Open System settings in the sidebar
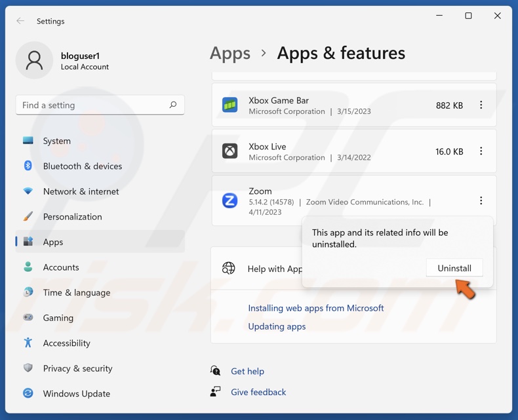518x420 pixels. pyautogui.click(x=56, y=141)
